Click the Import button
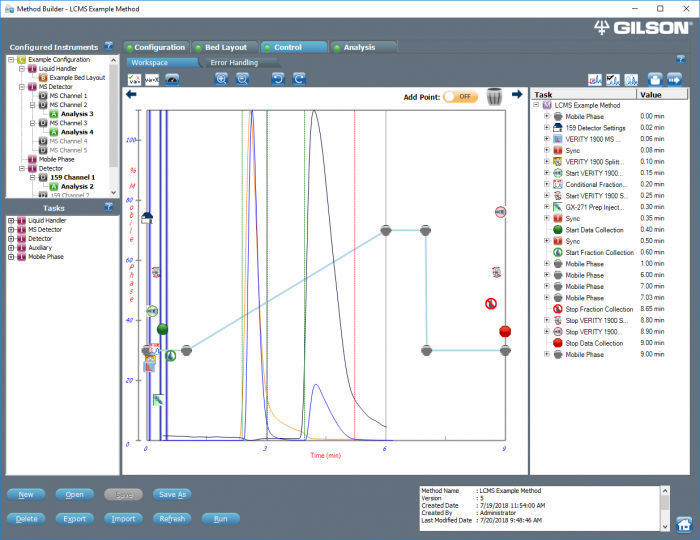Screen dimensions: 700x540 (x=123, y=519)
